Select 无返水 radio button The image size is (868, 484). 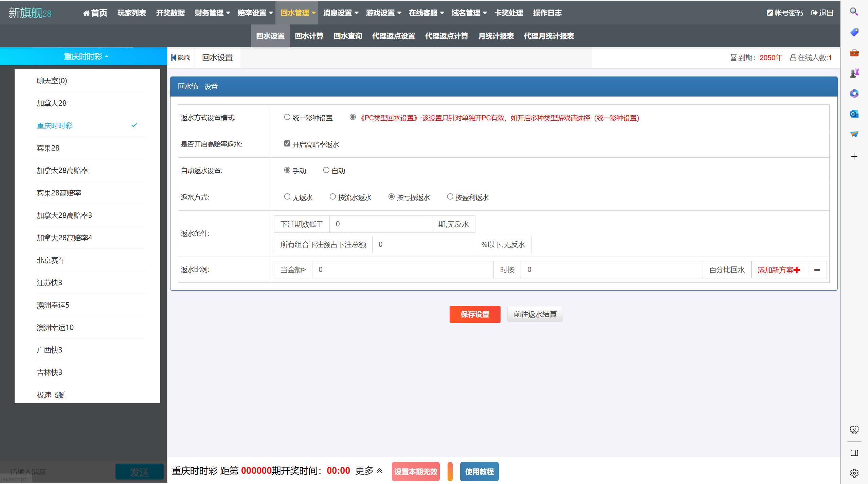pos(287,196)
